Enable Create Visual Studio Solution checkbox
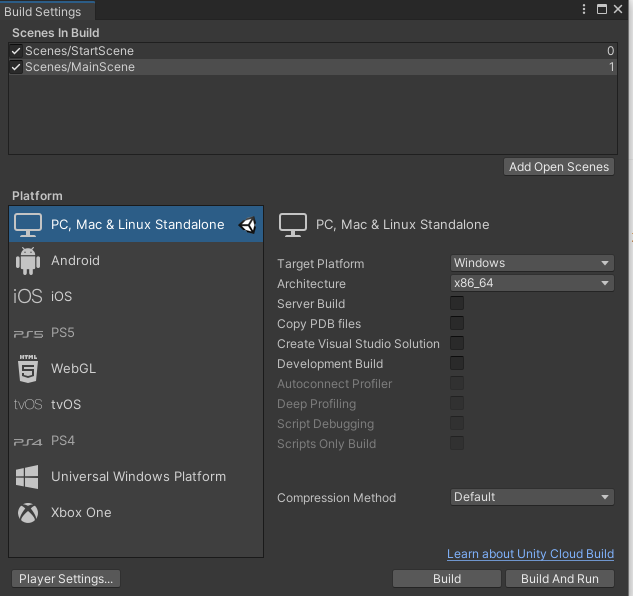The height and width of the screenshot is (596, 633). click(x=457, y=343)
